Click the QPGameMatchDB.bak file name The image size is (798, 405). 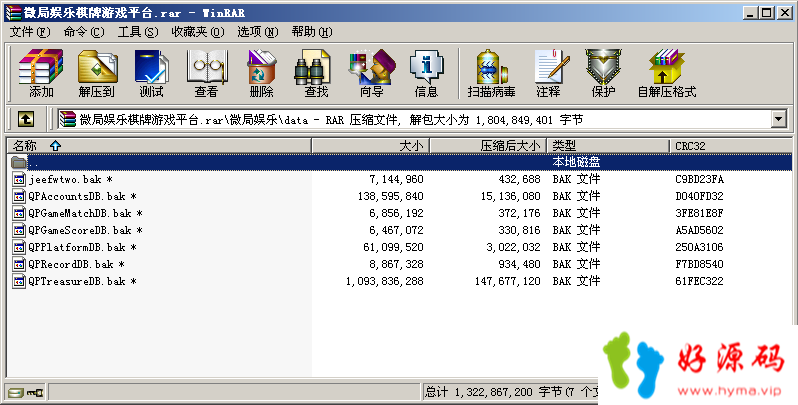point(80,213)
